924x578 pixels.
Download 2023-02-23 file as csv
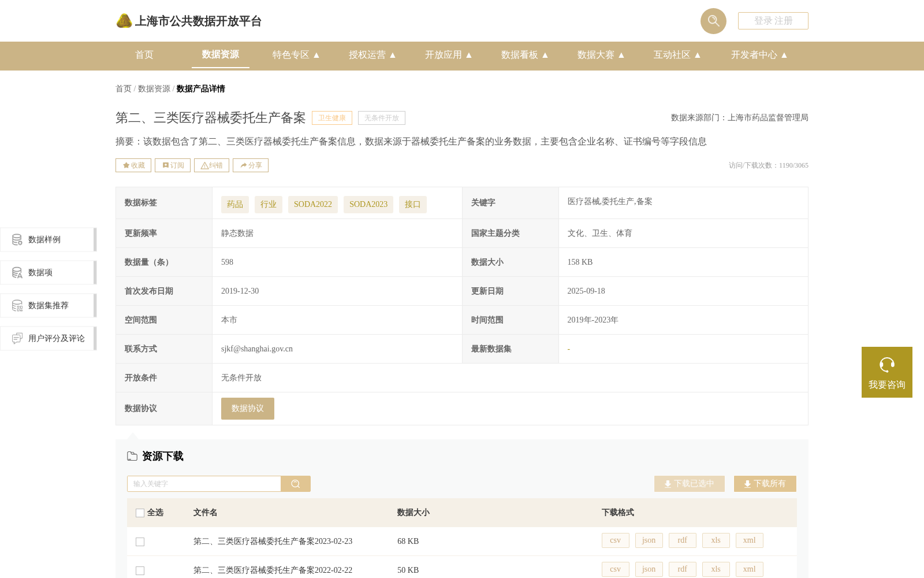click(616, 540)
